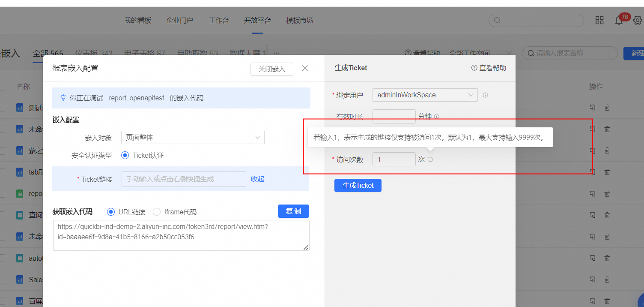This screenshot has width=644, height=307.
Task: Open the 绑定用户 adminInWorkSpace dropdown
Action: tap(425, 95)
